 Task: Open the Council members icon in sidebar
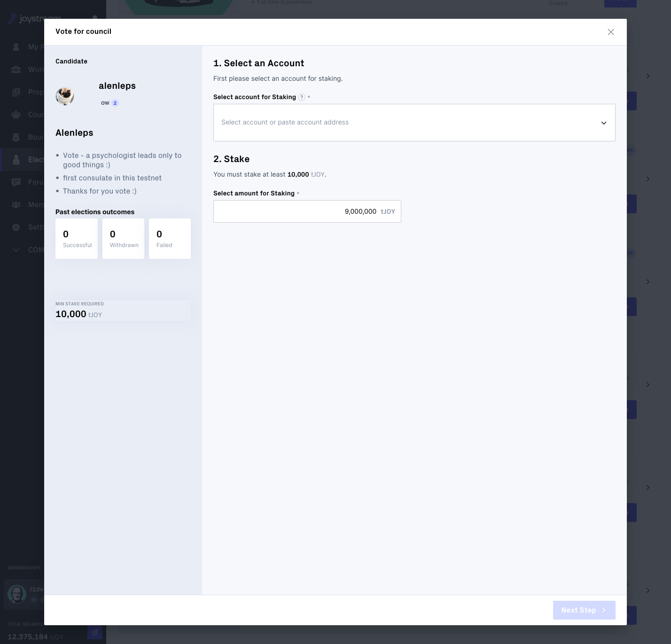point(16,114)
